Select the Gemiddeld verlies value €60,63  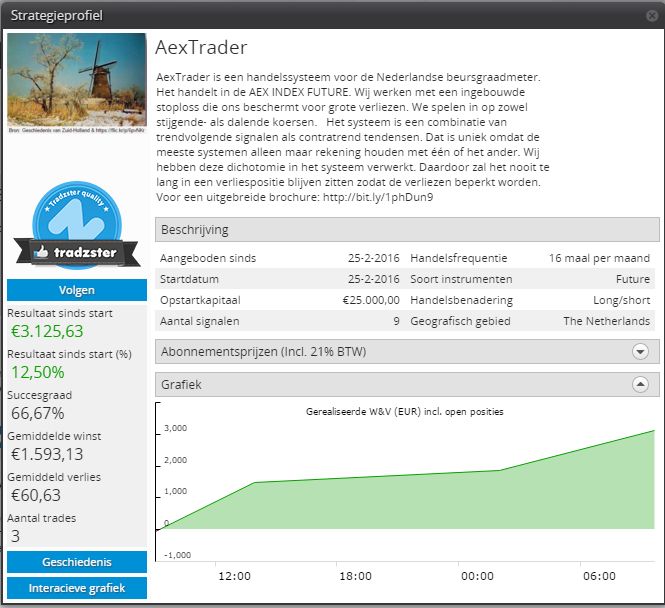(36, 495)
